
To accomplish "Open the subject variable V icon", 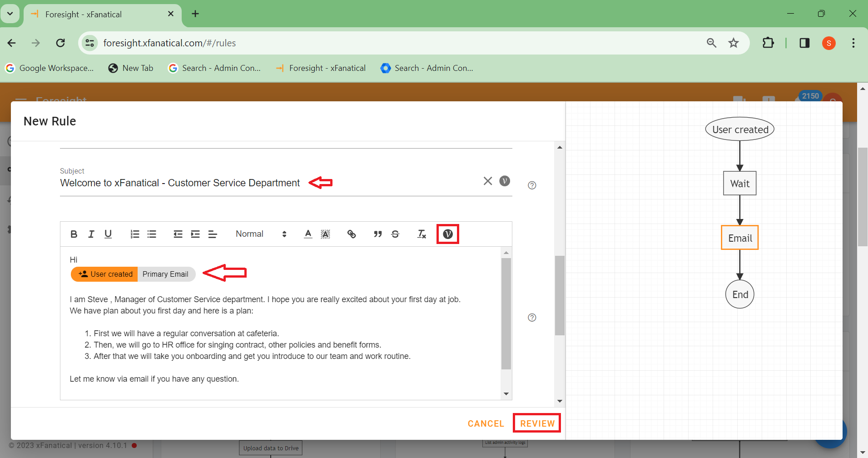I will [x=505, y=180].
